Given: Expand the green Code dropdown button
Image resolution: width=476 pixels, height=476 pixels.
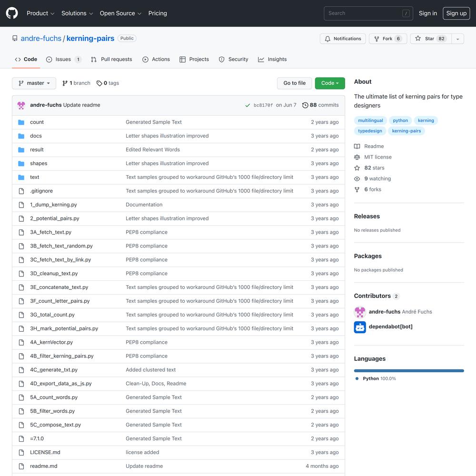Looking at the screenshot, I should (330, 83).
